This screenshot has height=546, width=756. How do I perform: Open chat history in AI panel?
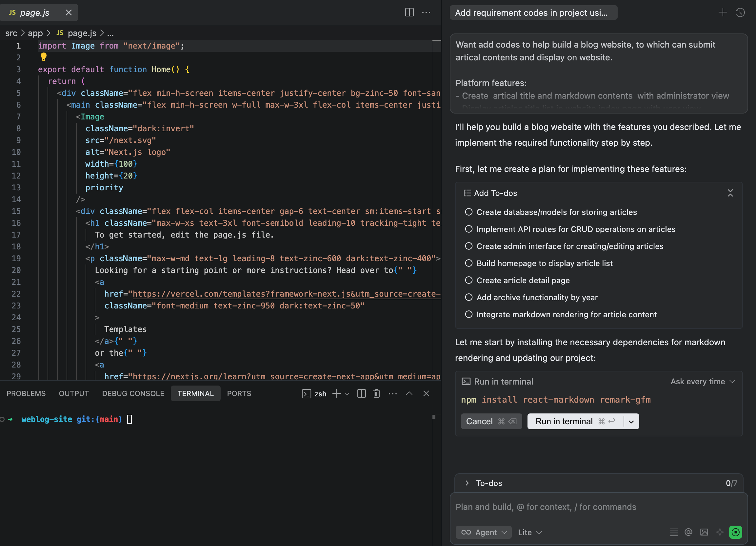(x=740, y=13)
